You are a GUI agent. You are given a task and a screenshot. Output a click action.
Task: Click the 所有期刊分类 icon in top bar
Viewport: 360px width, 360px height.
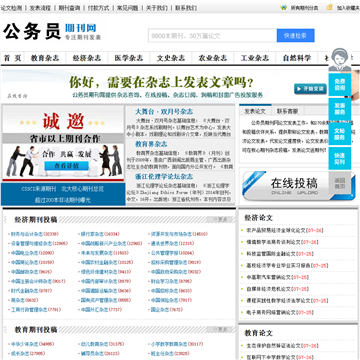[284, 7]
